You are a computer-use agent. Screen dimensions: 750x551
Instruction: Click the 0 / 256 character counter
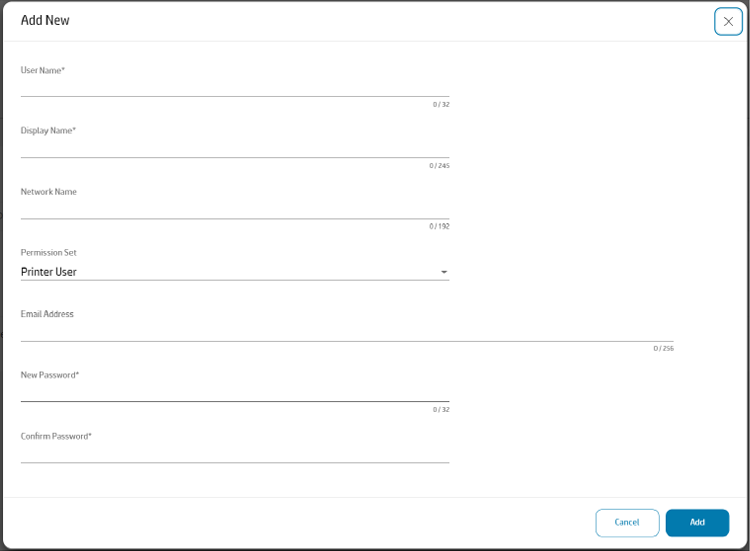click(x=663, y=349)
